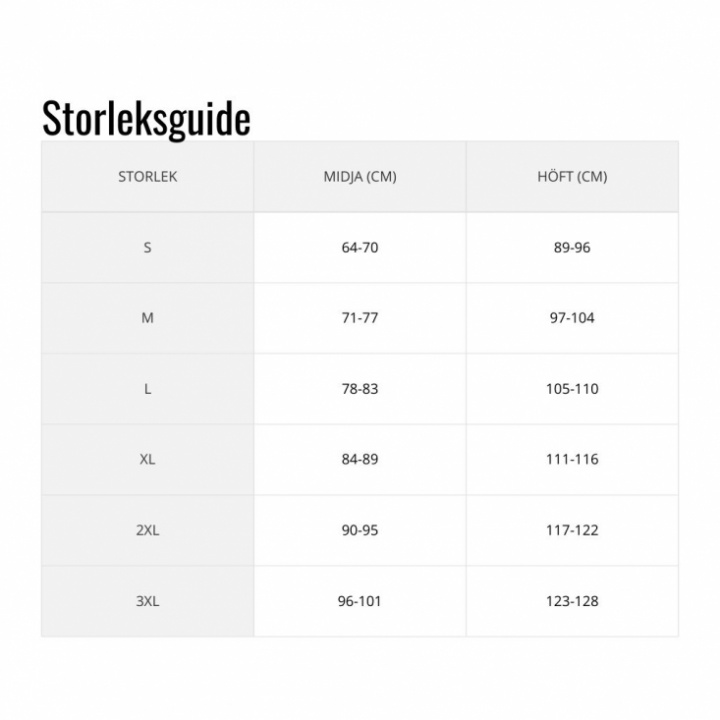Screen dimensions: 720x720
Task: Select waist value 71-77
Action: (x=360, y=318)
